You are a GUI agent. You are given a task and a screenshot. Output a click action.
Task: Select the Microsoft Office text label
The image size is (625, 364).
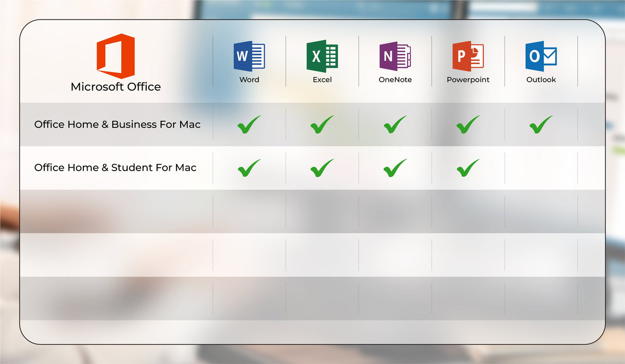tap(115, 86)
